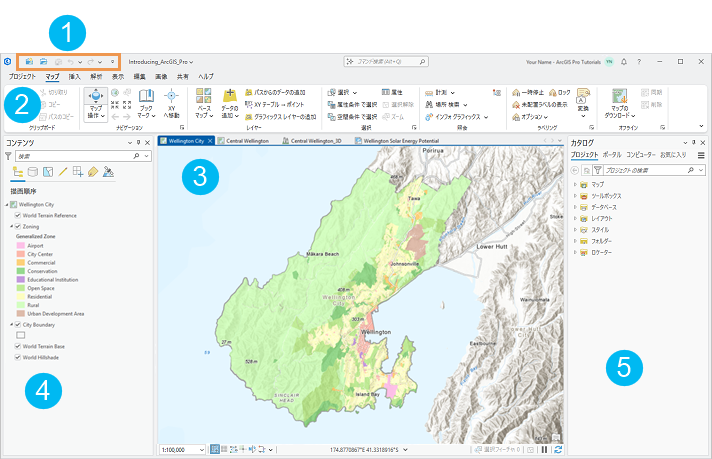Open the プロジェクト ribbon tab

22,76
